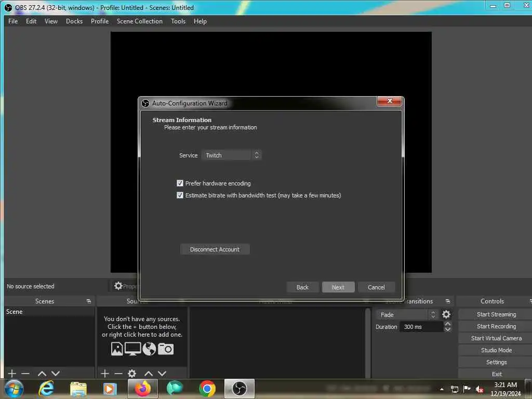
Task: Open the Scene Collection menu
Action: (139, 21)
